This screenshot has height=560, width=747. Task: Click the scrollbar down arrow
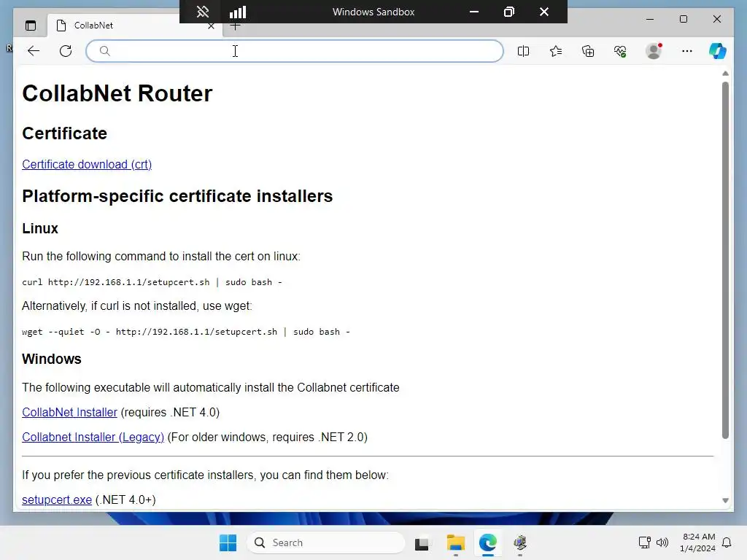[x=725, y=500]
